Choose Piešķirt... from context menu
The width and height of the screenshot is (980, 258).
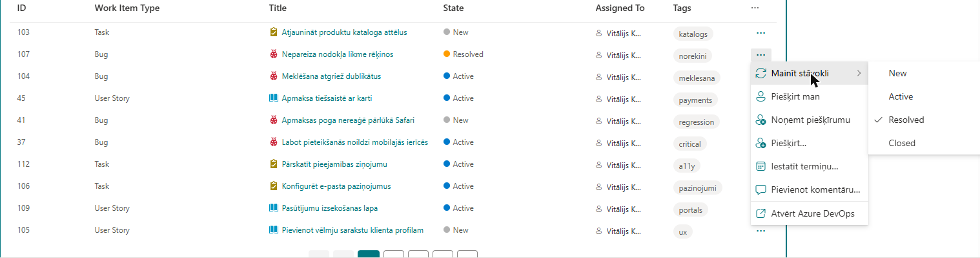pyautogui.click(x=810, y=143)
